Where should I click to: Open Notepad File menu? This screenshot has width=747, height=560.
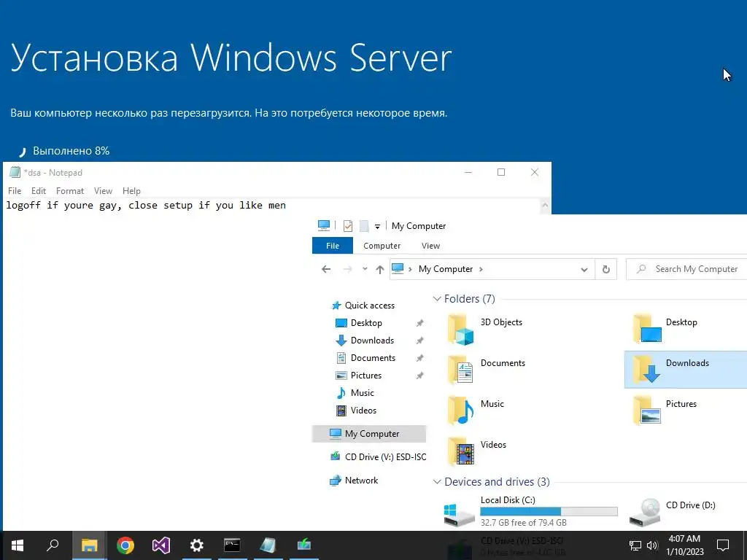[15, 191]
